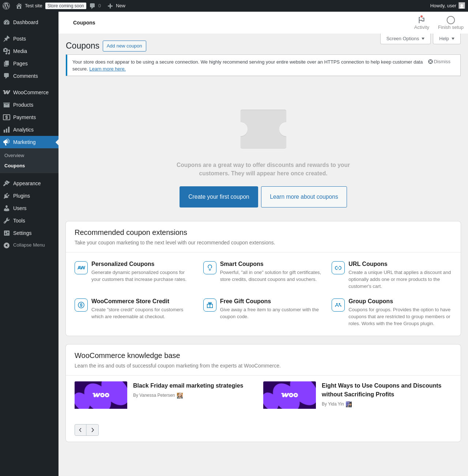The width and height of the screenshot is (468, 476).
Task: Click the Personalized Coupons AW icon
Action: click(81, 268)
